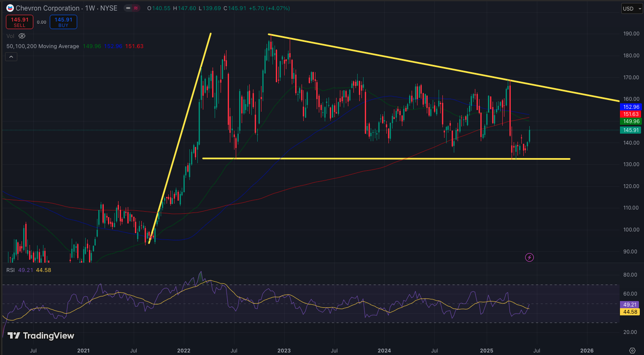Click the purple lightning bolt event icon
644x355 pixels.
pyautogui.click(x=529, y=257)
